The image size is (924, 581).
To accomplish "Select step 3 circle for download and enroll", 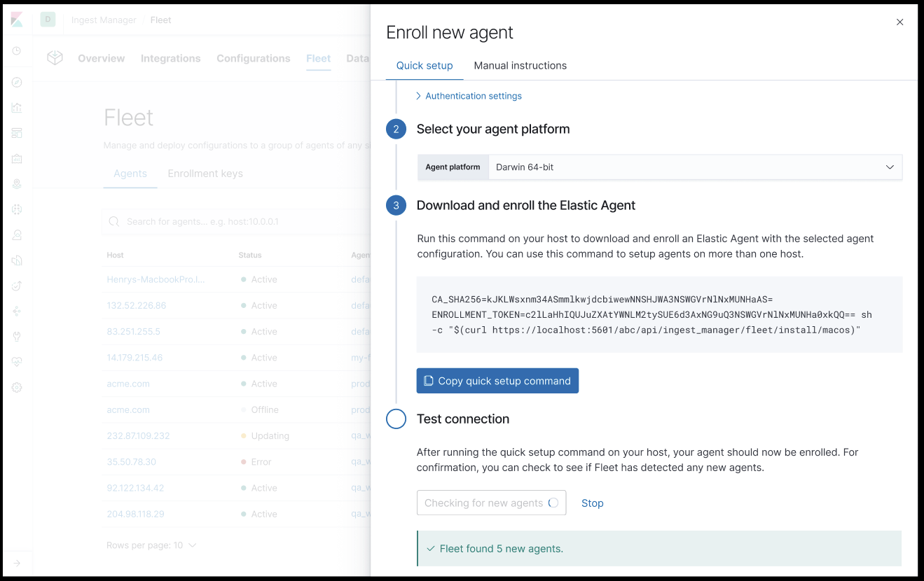I will [396, 205].
